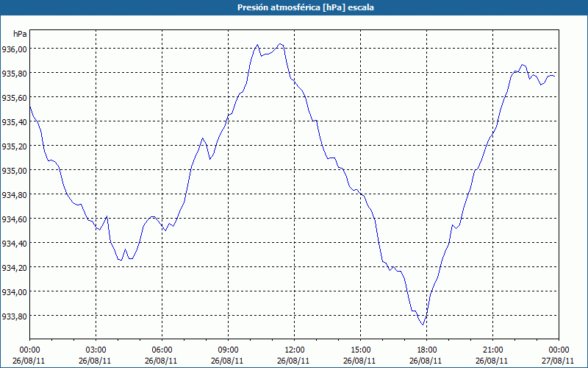Click the hPa unit label on axis
This screenshot has height=368, width=588.
[20, 34]
